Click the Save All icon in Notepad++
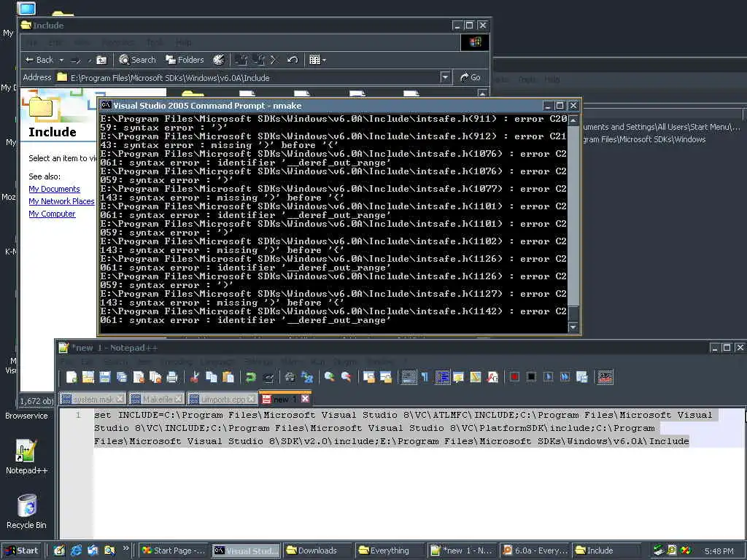Image resolution: width=747 pixels, height=560 pixels. 122,378
